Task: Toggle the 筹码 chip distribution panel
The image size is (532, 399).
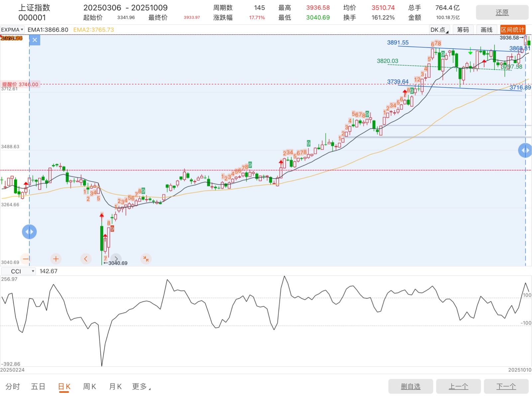Action: coord(463,30)
